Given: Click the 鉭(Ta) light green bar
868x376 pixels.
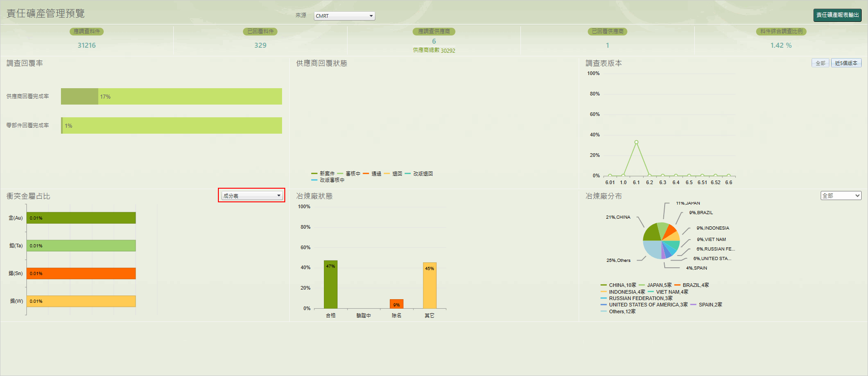Looking at the screenshot, I should [x=81, y=246].
